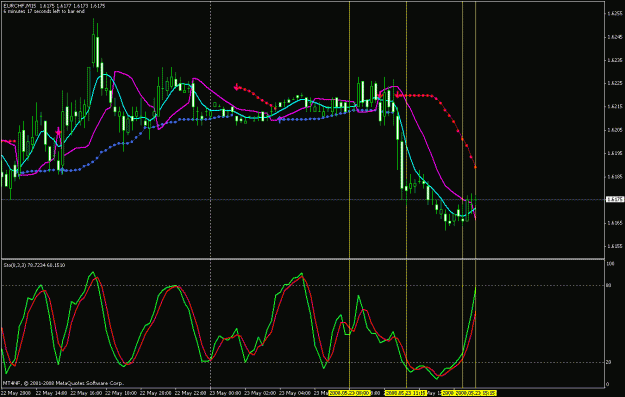This screenshot has width=625, height=397.
Task: Click the '22 May 20:00' time axis label
Action: point(155,393)
